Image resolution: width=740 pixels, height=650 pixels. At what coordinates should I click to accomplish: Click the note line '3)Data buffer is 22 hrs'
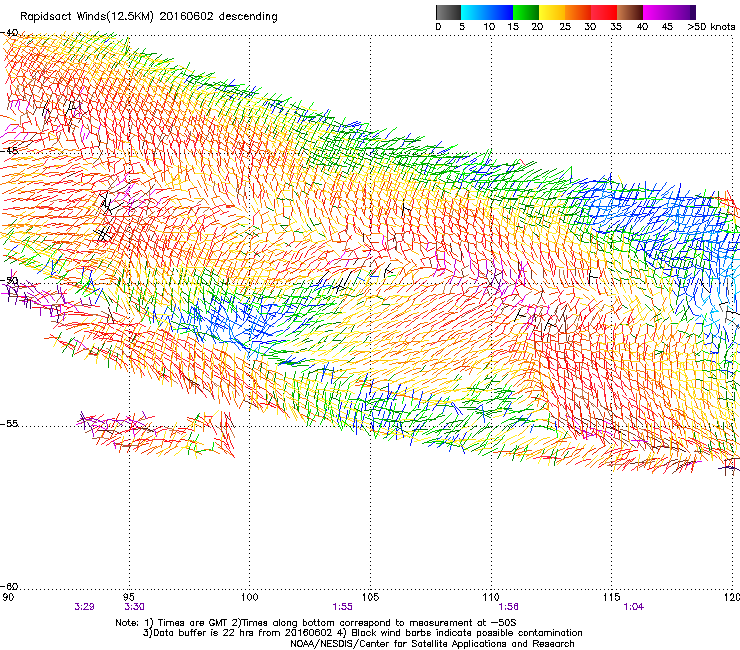[x=362, y=633]
